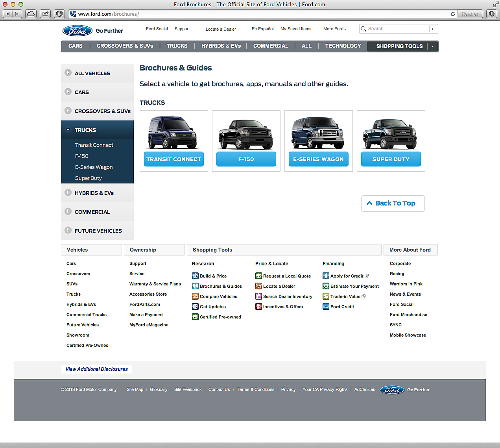Click the TRANSIT CONNECT button
Viewport: 500px width, 448px height.
174,159
